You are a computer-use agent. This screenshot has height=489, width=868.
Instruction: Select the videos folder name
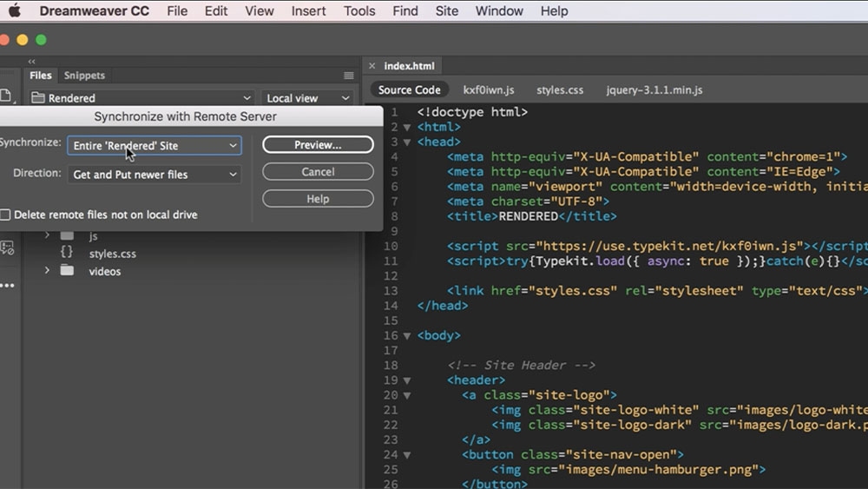tap(105, 271)
